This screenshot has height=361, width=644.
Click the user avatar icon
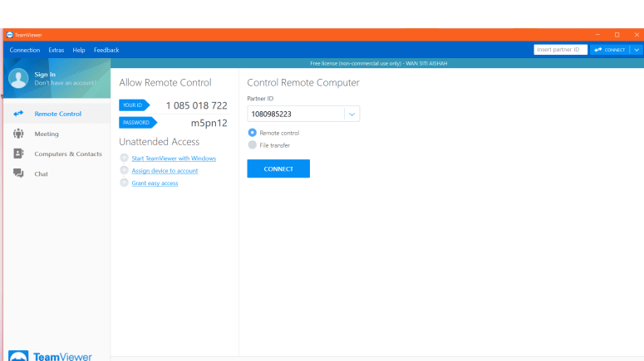tap(18, 78)
